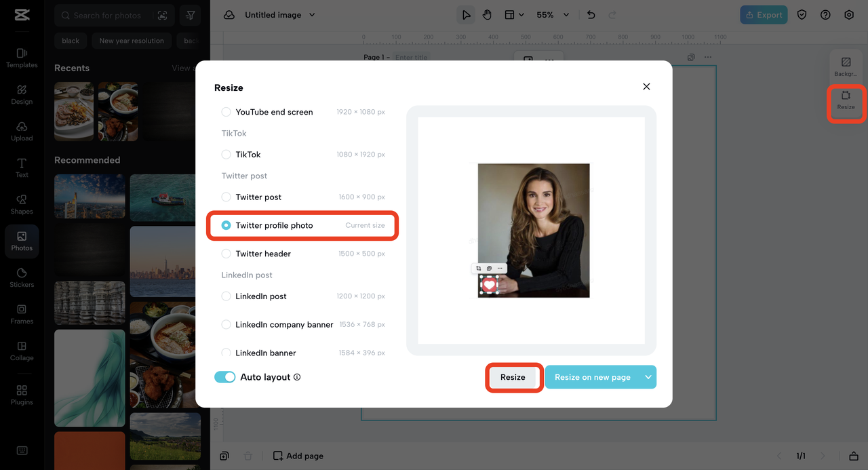This screenshot has height=470, width=868.
Task: Open the settings hexagon icon
Action: (849, 15)
